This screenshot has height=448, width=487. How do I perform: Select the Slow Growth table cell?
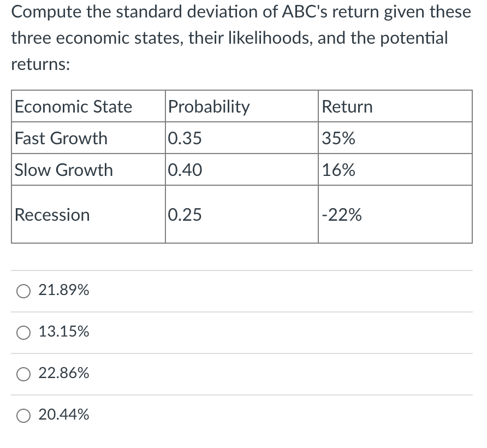pyautogui.click(x=63, y=170)
